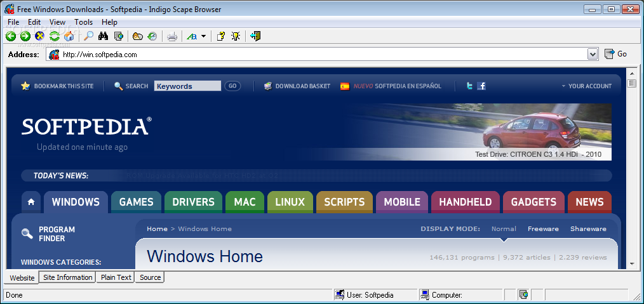The width and height of the screenshot is (644, 304).
Task: Go forward with the green right arrow
Action: pyautogui.click(x=25, y=37)
